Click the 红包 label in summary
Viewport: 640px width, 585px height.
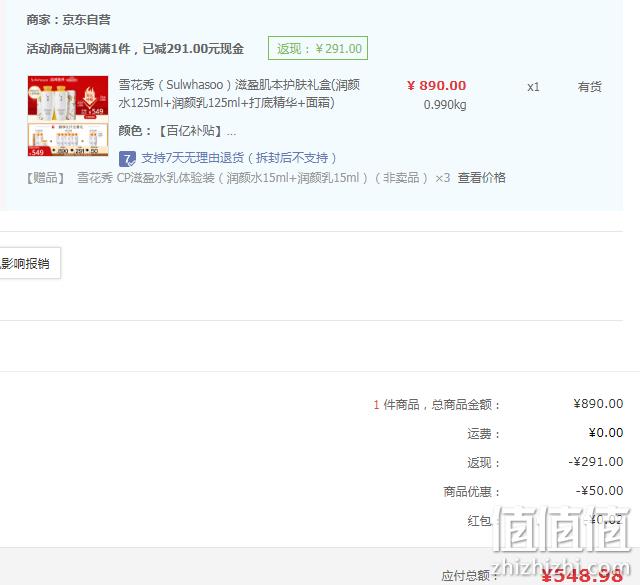point(479,521)
